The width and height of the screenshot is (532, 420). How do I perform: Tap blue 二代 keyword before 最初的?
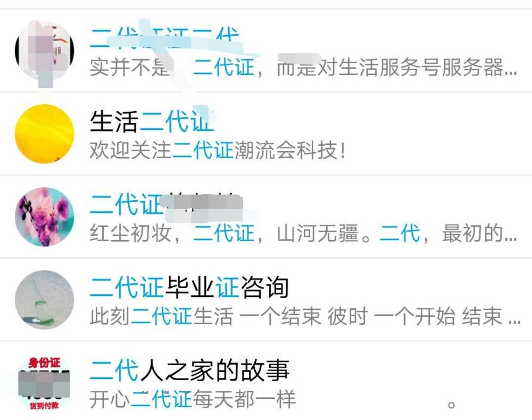pos(400,233)
